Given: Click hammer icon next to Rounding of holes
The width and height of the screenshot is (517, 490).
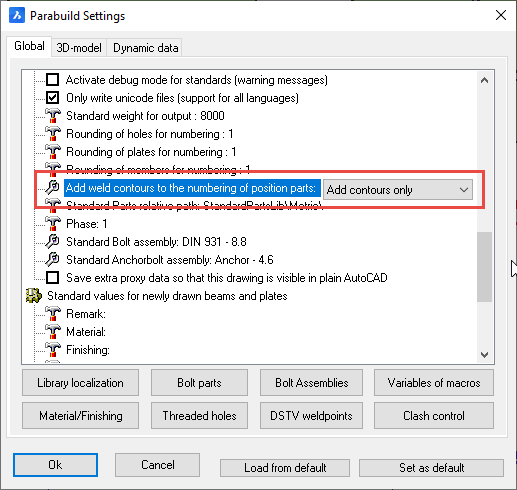Looking at the screenshot, I should [53, 134].
